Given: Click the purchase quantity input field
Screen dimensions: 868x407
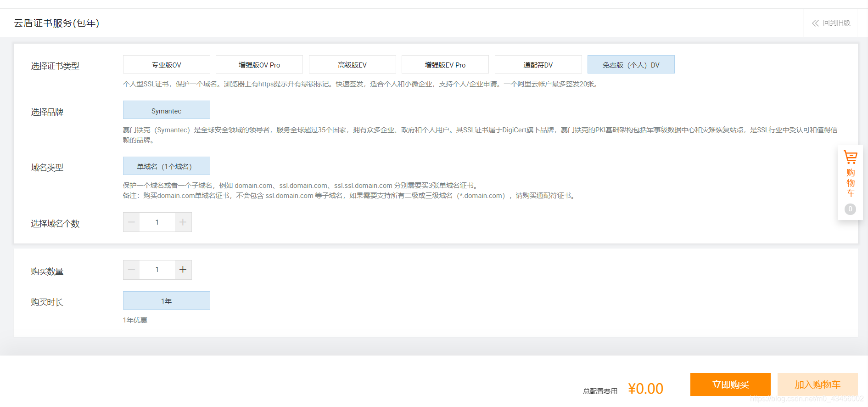Looking at the screenshot, I should 157,270.
